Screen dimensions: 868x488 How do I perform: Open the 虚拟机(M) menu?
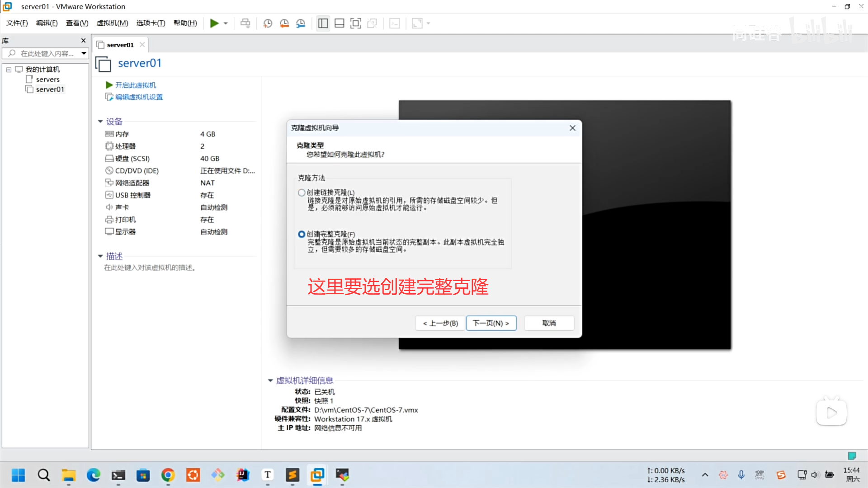click(112, 23)
